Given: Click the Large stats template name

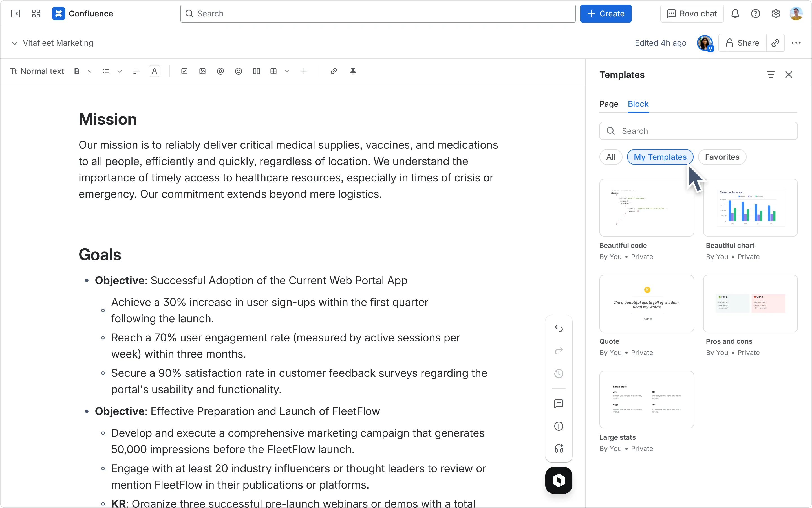Looking at the screenshot, I should pyautogui.click(x=617, y=437).
